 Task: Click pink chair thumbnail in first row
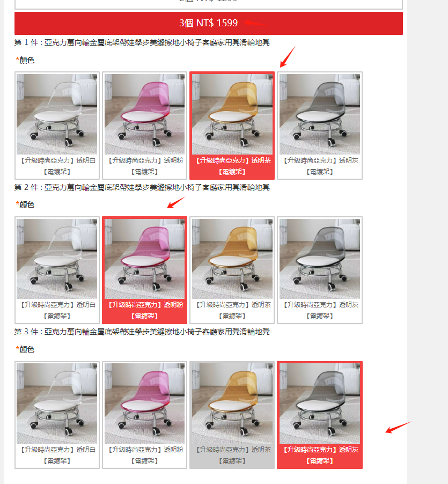144,114
